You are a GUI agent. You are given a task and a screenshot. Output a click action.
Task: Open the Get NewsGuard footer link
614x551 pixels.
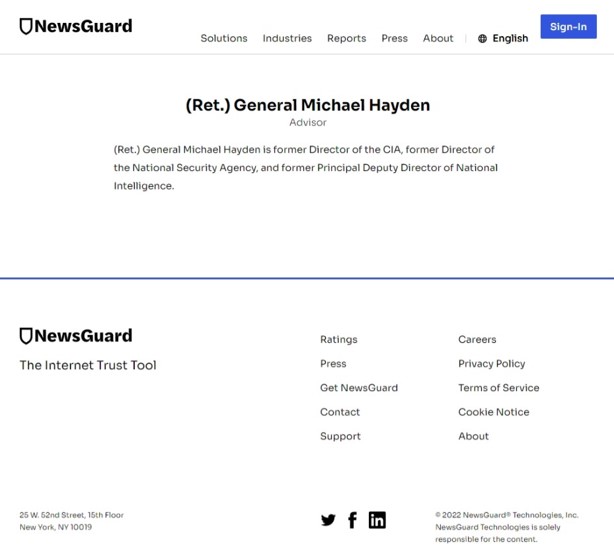(x=359, y=388)
